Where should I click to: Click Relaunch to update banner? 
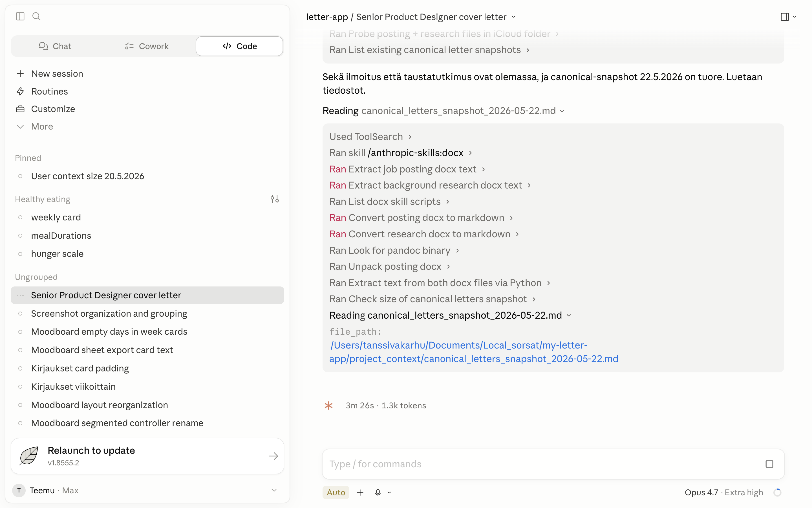(x=147, y=456)
